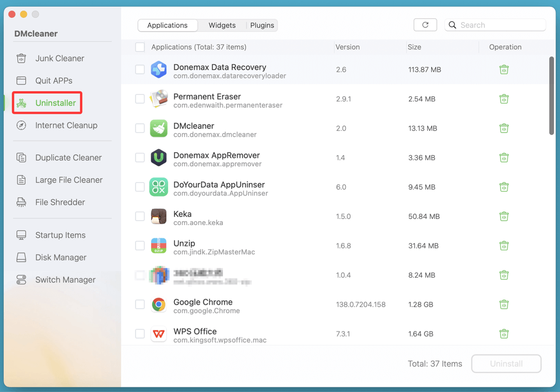Toggle the select-all applications checkbox

point(139,47)
